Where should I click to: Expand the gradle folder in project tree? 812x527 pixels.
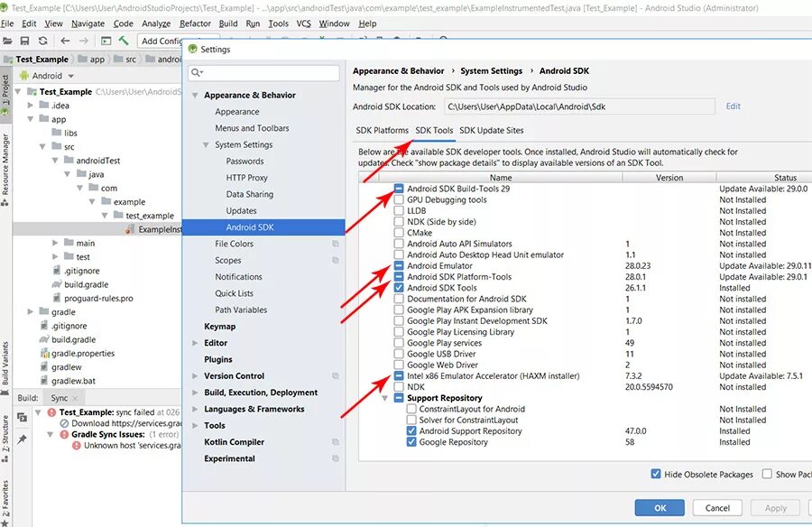coord(30,311)
